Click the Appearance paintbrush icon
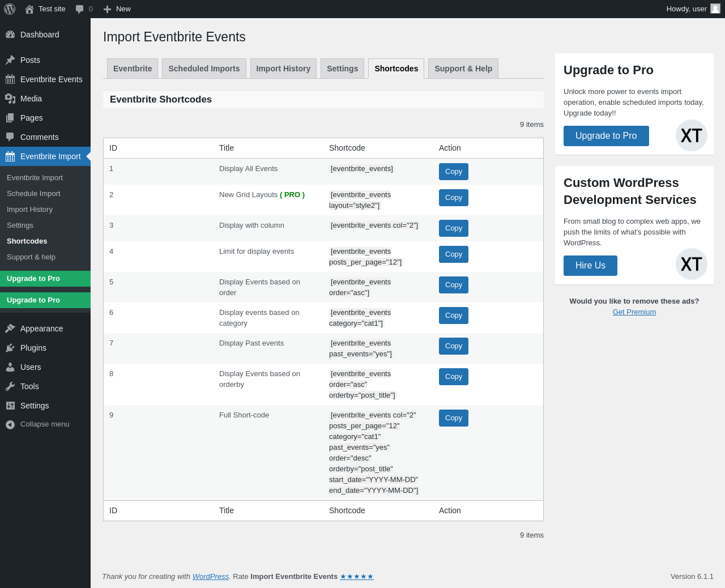This screenshot has width=725, height=588. click(10, 329)
